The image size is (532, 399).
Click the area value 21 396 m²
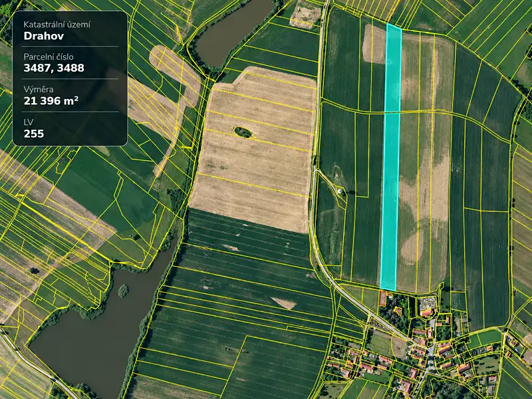coord(51,100)
